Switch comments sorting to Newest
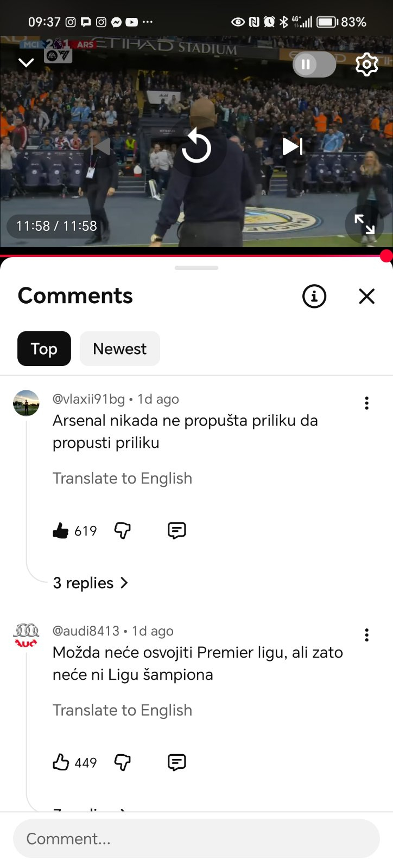 [119, 349]
